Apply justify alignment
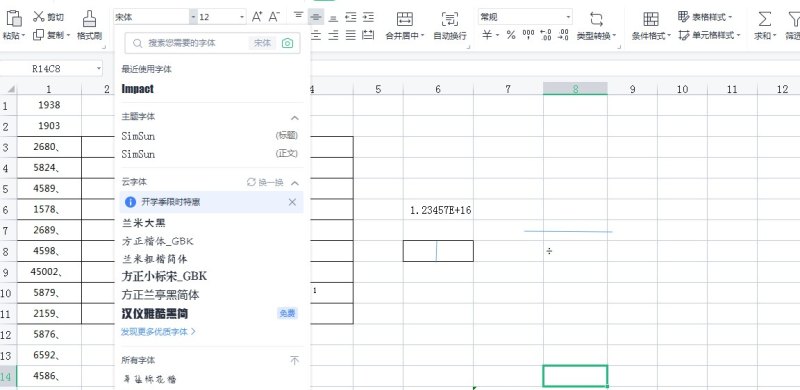This screenshot has width=800, height=390. 351,35
